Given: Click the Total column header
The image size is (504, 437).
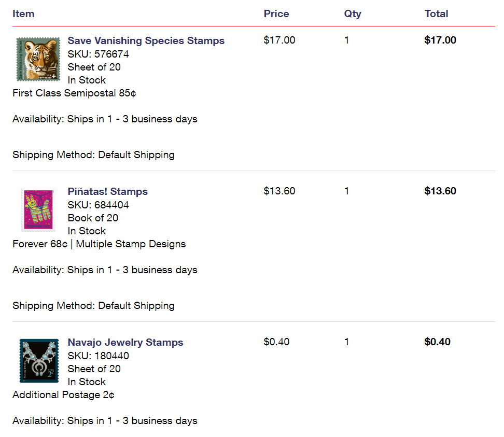Looking at the screenshot, I should coord(436,14).
